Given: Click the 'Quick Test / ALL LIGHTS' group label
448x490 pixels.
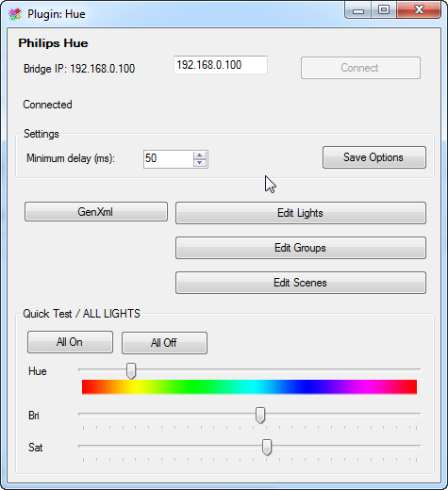Looking at the screenshot, I should point(81,314).
